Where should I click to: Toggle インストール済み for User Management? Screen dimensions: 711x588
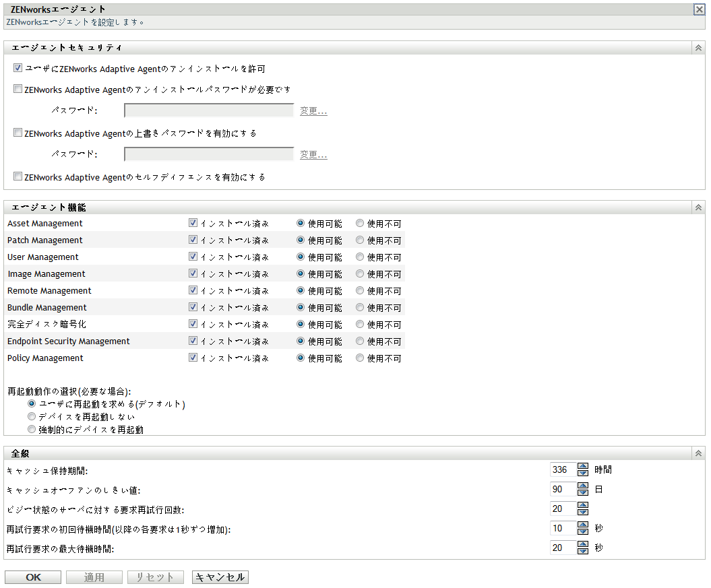[193, 257]
